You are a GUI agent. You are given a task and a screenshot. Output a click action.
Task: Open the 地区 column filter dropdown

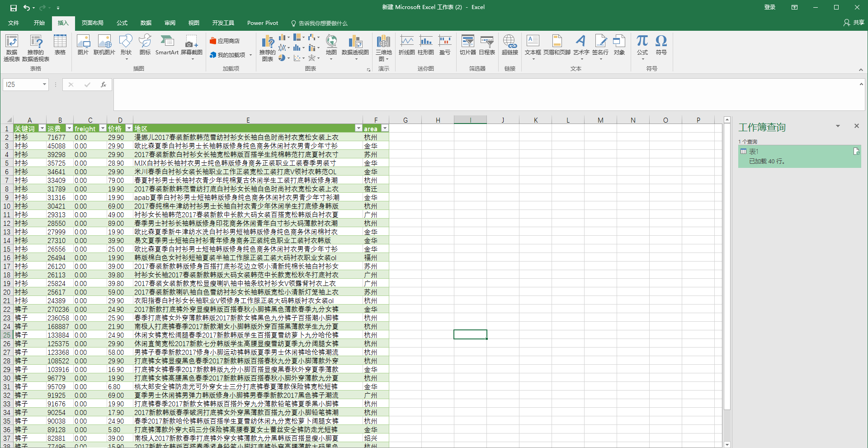point(359,129)
